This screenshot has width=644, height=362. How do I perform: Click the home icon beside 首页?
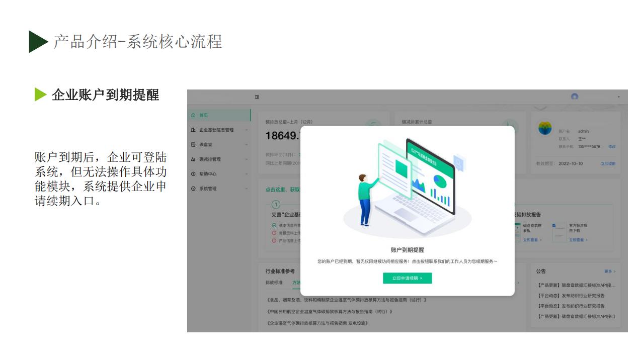coord(194,115)
